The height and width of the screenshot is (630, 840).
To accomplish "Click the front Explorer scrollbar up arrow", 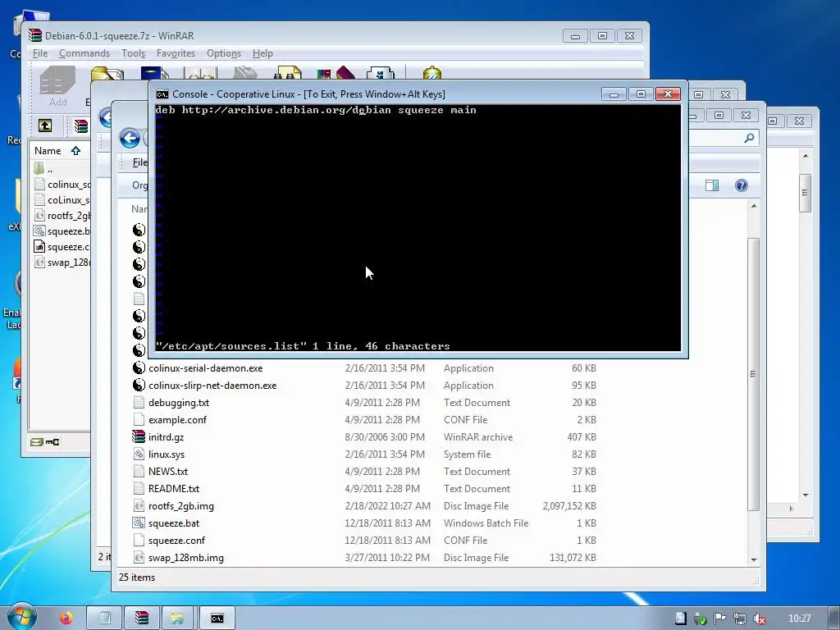I will [754, 206].
